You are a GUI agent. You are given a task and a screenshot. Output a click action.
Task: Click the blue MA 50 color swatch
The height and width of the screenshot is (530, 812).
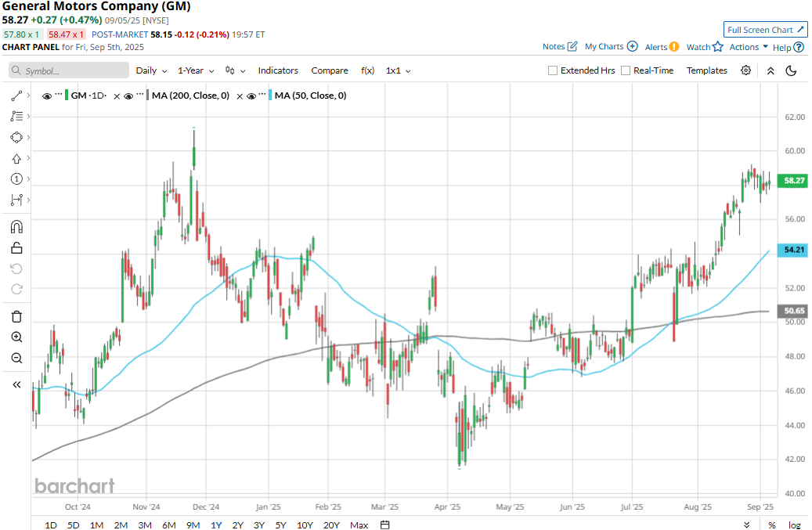point(270,96)
